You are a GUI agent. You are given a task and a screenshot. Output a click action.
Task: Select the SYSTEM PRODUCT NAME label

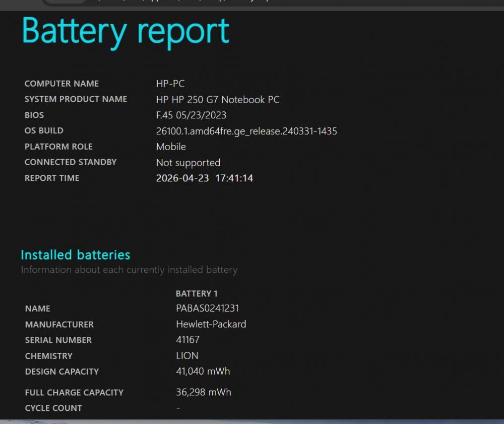pos(76,99)
